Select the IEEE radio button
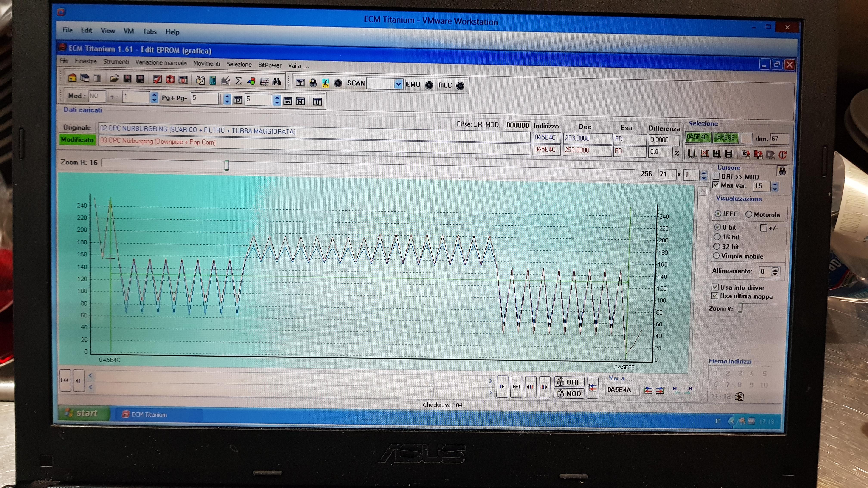Screen dimensions: 868x488 (718, 214)
